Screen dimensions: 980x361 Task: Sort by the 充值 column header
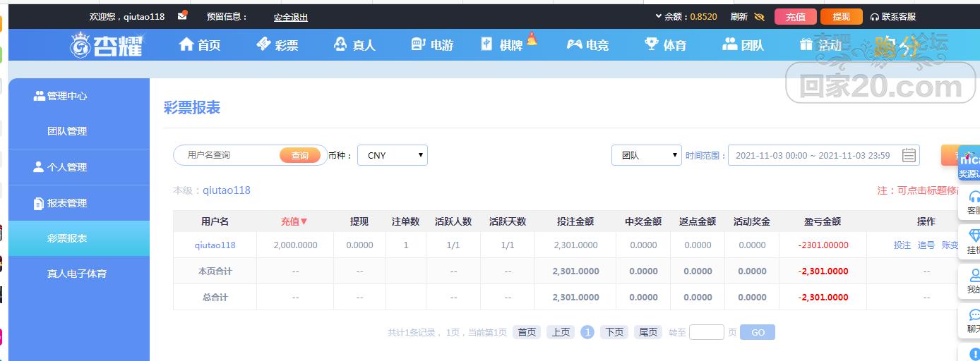(294, 221)
